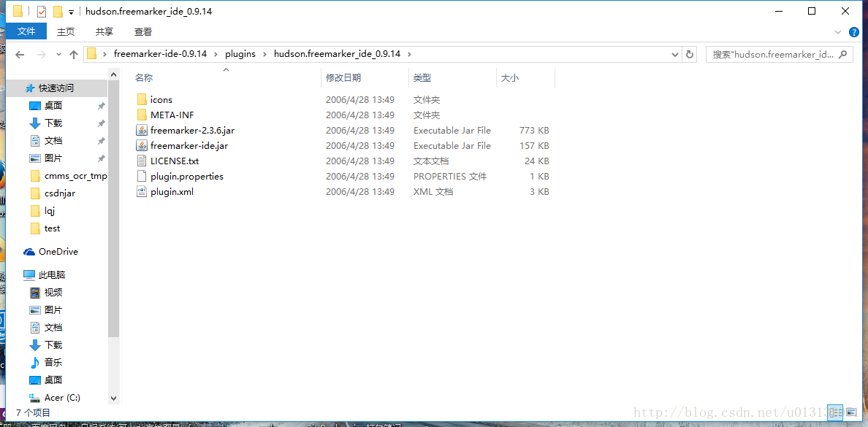Select the META-INF folder icon

point(142,115)
